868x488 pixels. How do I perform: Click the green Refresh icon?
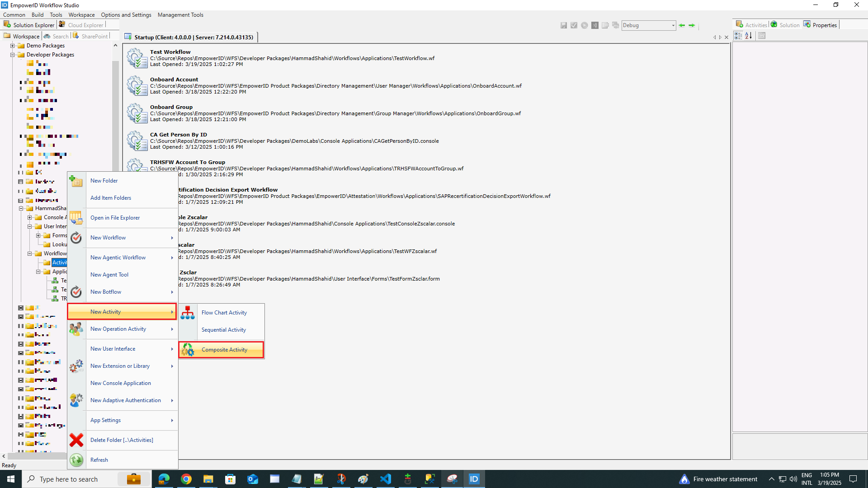pos(76,460)
